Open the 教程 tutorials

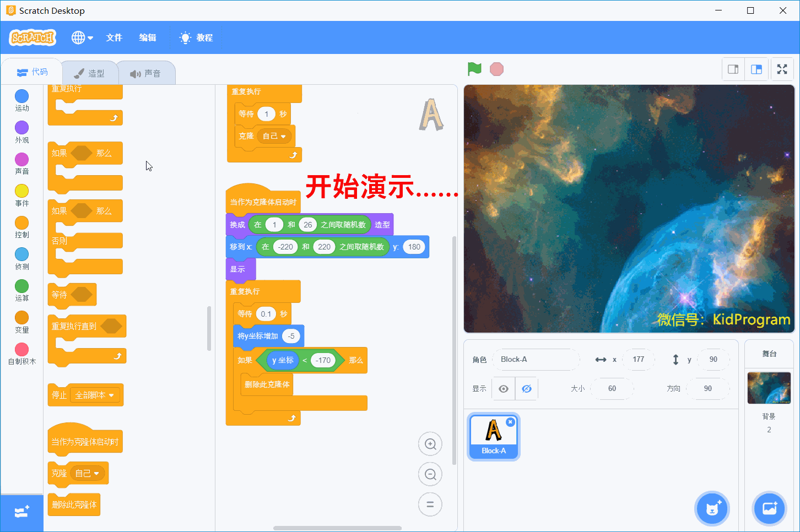pos(196,37)
